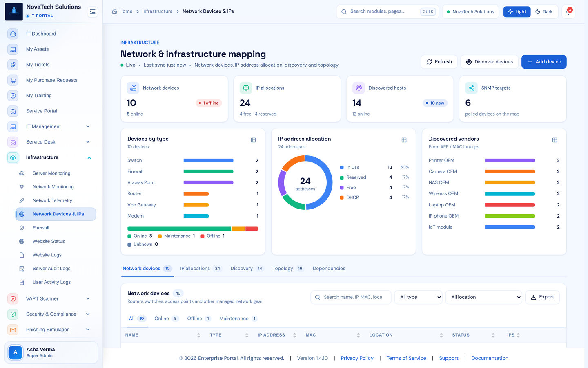Click the Infrastructure breadcrumb link
The width and height of the screenshot is (588, 368).
pyautogui.click(x=157, y=11)
